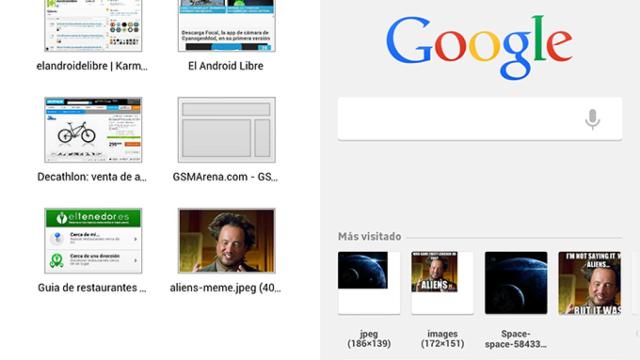Open the eltenedor.es restaurant guide thumbnail
Image resolution: width=640 pixels, height=360 pixels.
[93, 241]
